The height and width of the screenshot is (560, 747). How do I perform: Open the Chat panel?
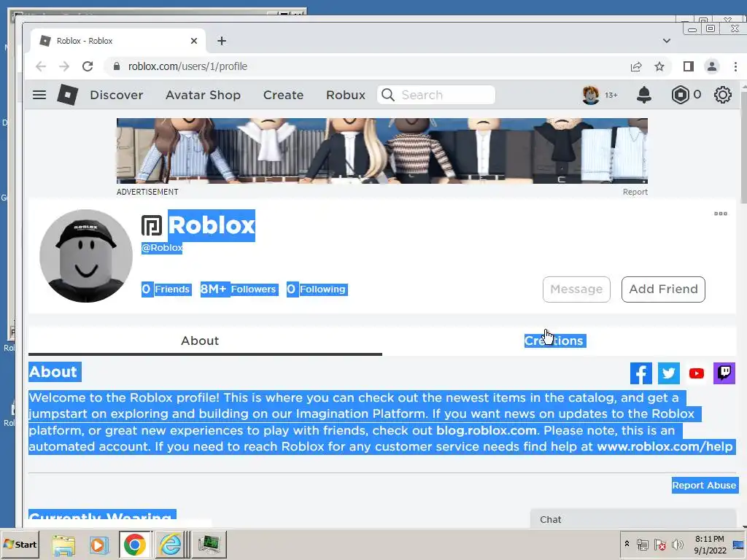coord(633,519)
